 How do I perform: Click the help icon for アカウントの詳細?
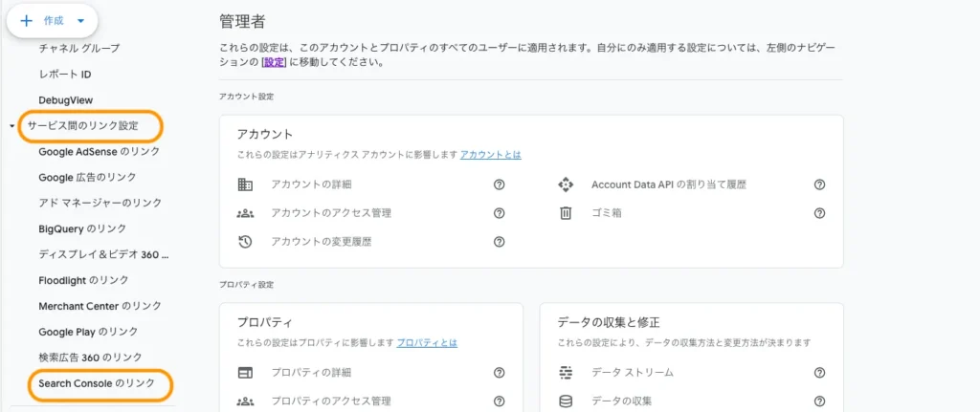tap(499, 184)
